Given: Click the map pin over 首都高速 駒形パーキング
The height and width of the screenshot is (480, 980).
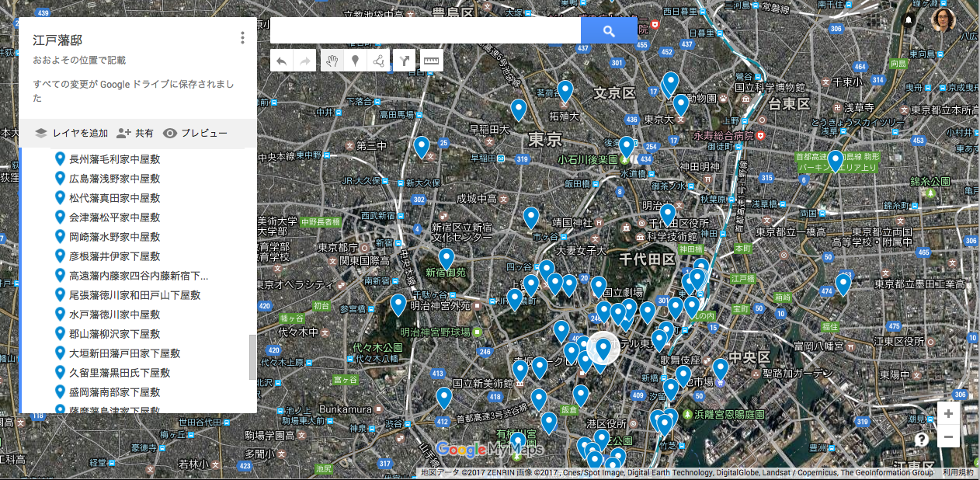Looking at the screenshot, I should (x=836, y=161).
